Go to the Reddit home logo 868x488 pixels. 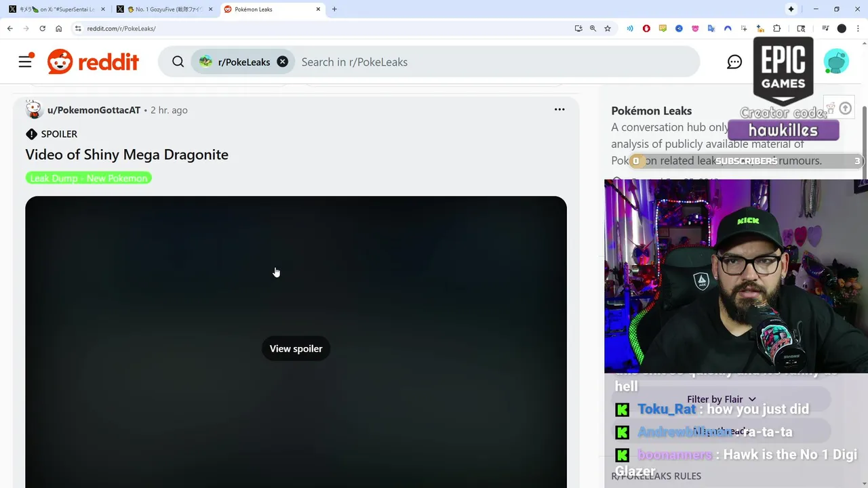[93, 62]
